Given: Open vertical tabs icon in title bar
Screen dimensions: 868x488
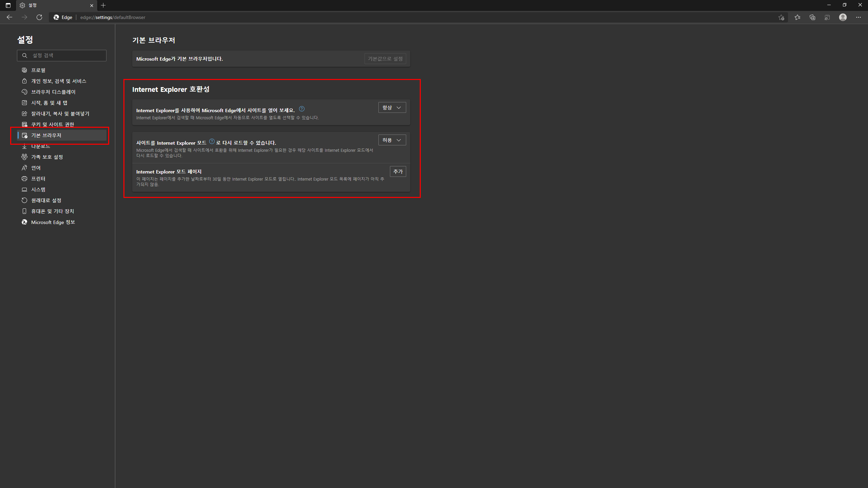Looking at the screenshot, I should click(8, 5).
